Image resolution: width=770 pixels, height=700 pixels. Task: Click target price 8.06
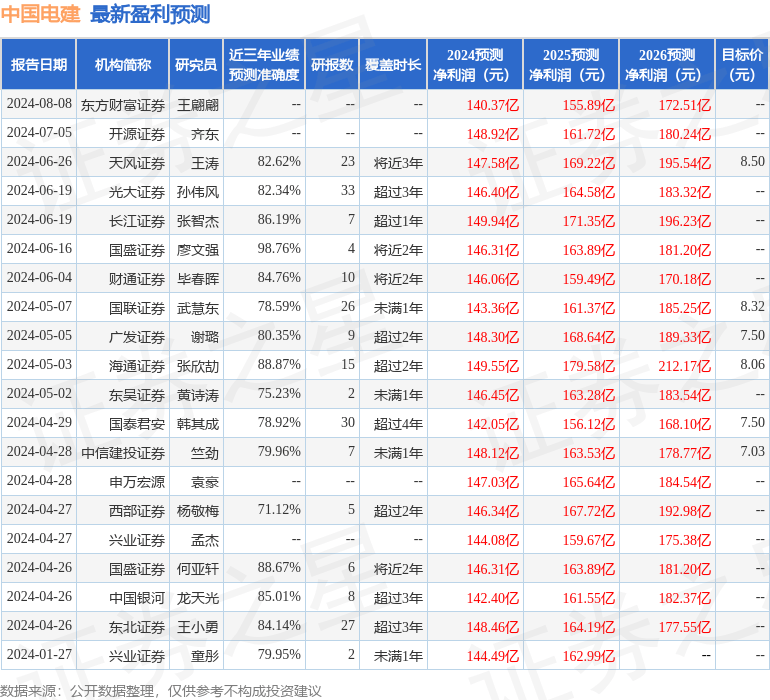coord(752,364)
